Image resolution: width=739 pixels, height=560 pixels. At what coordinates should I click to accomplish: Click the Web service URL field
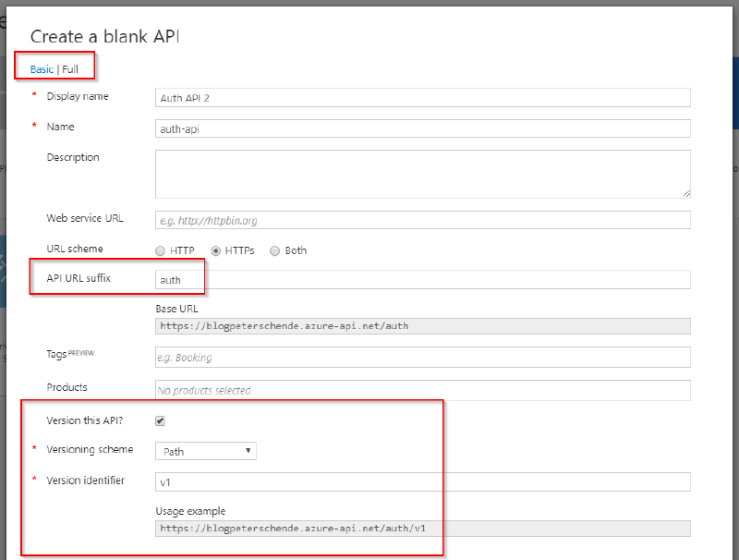tap(416, 220)
